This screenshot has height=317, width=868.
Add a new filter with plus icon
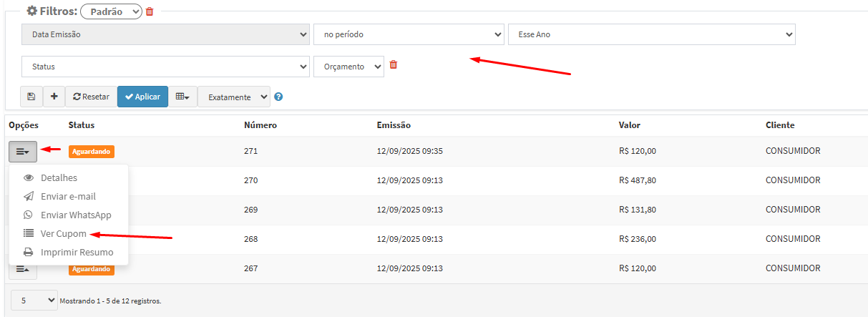(x=54, y=97)
